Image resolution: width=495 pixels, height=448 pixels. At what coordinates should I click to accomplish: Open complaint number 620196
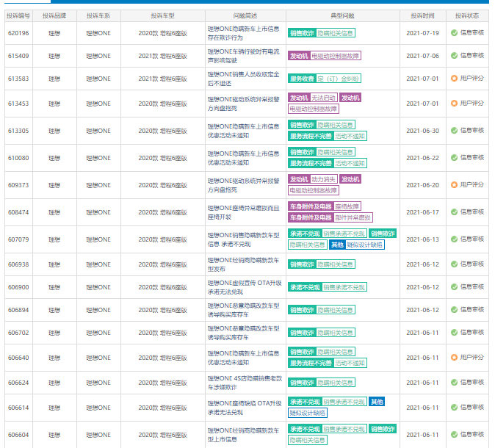[18, 33]
